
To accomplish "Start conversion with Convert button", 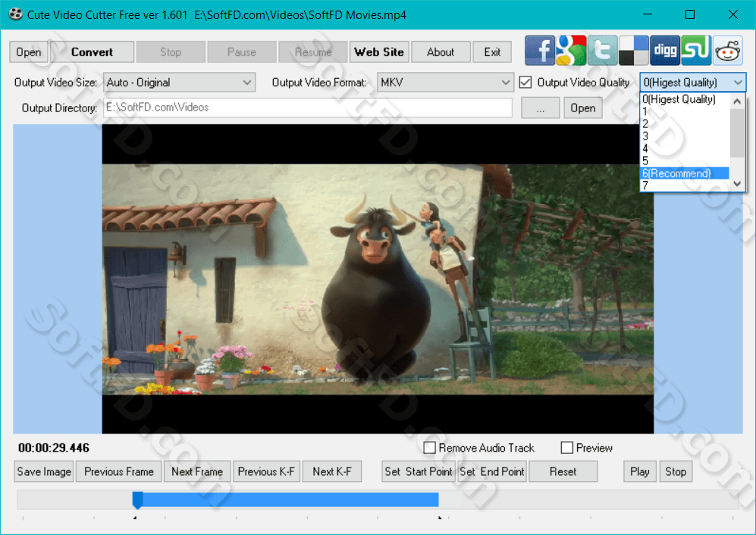I will point(92,52).
